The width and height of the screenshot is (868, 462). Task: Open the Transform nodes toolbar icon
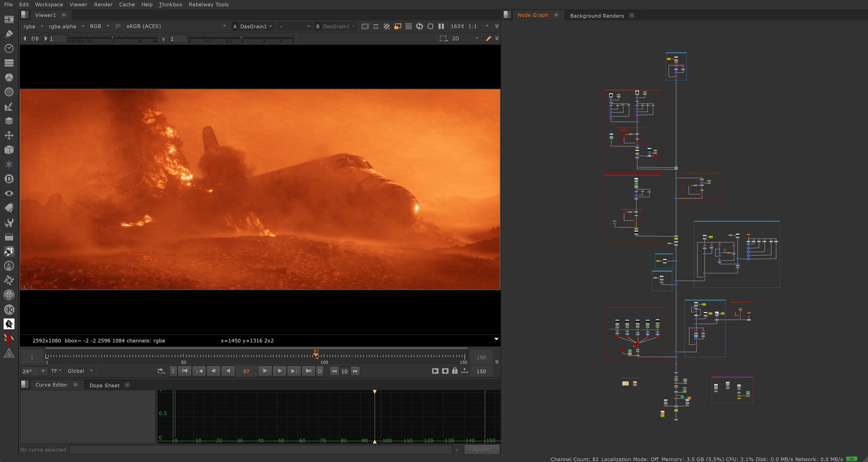[x=9, y=135]
